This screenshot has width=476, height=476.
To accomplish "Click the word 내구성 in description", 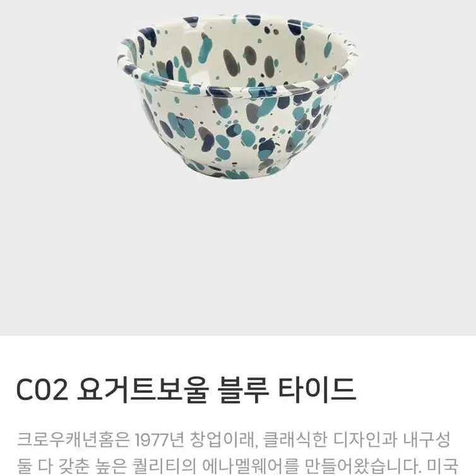I will [x=427, y=439].
